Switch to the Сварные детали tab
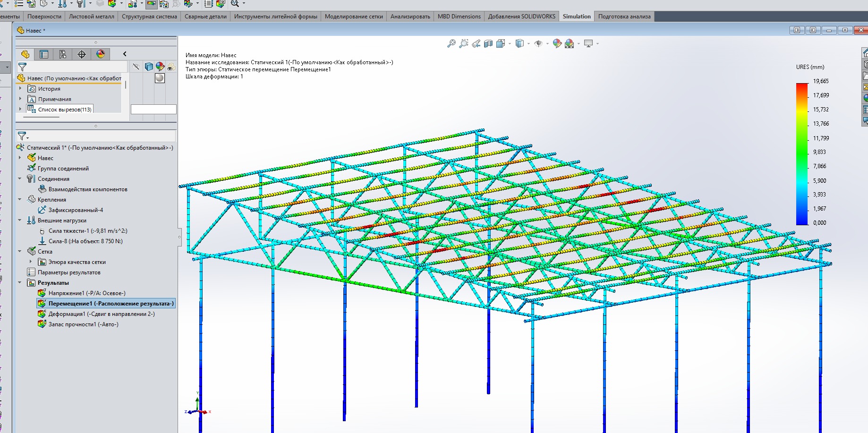Viewport: 868px width, 433px height. click(x=205, y=17)
